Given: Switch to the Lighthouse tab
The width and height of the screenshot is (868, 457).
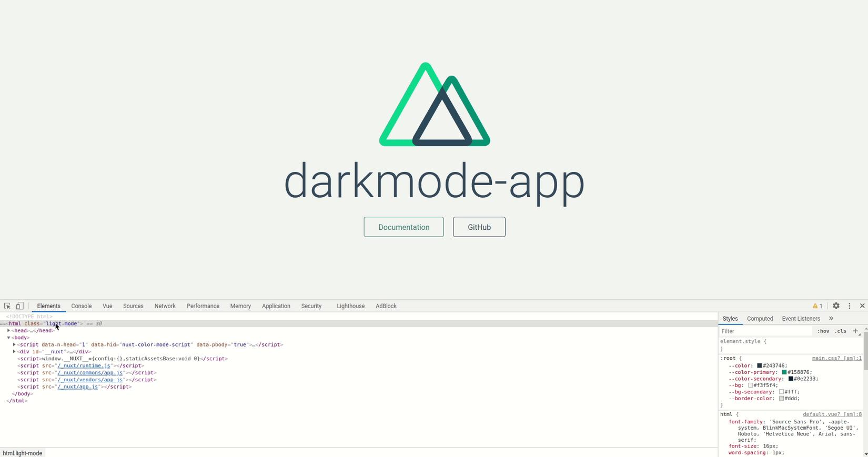Looking at the screenshot, I should tap(350, 306).
